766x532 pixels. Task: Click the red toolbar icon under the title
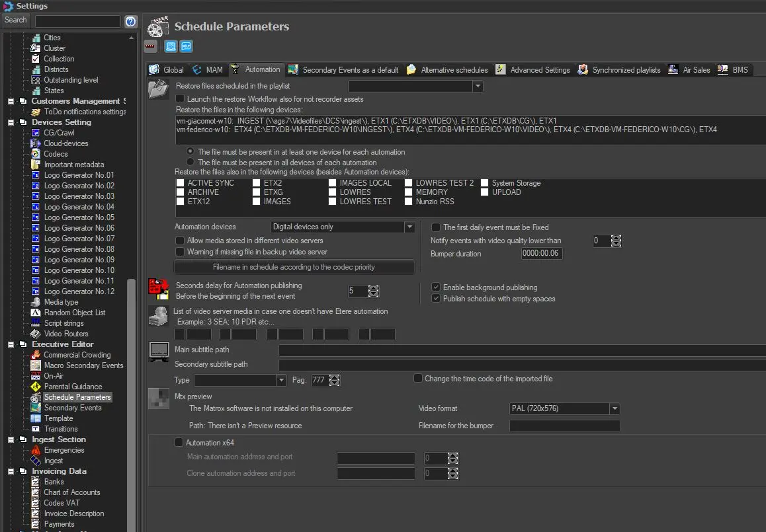point(150,46)
